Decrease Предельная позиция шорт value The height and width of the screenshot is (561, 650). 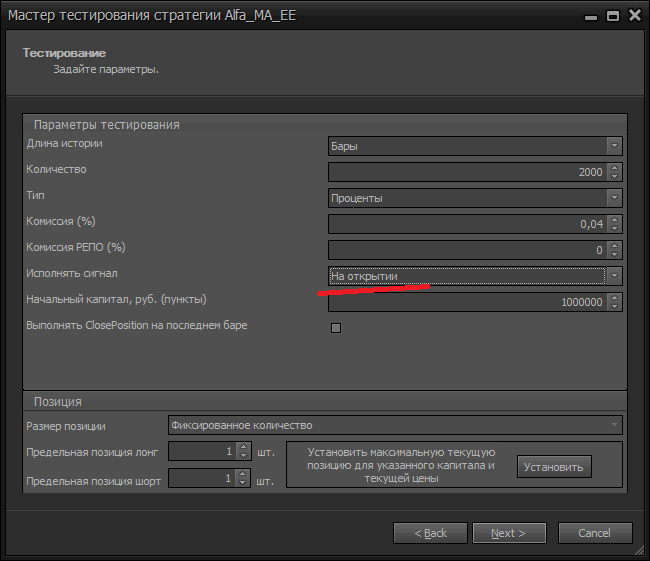point(243,484)
